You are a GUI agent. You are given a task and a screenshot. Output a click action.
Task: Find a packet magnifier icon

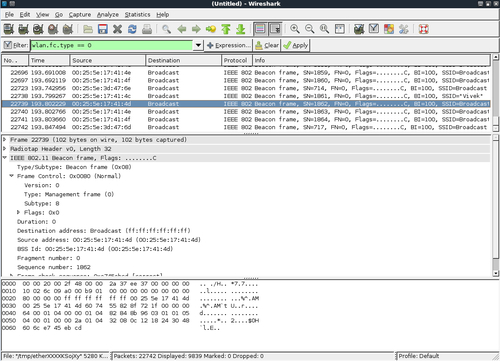tap(167, 29)
